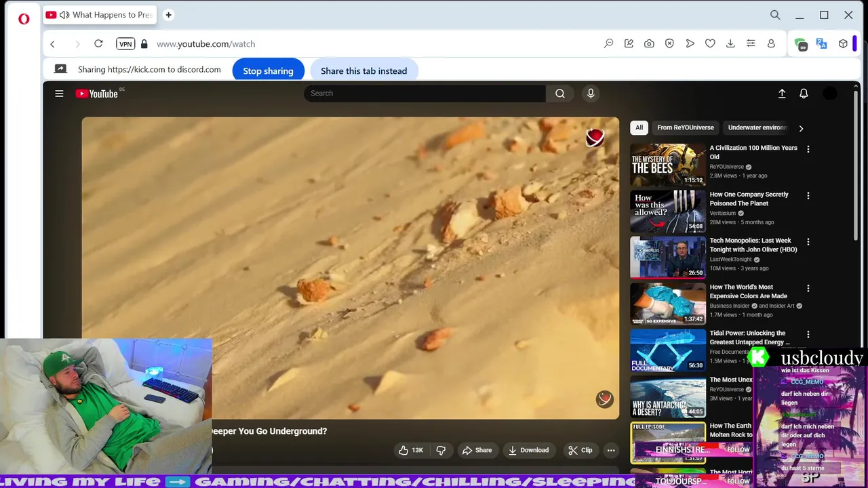Open Why Is Antarctica a Desert thumbnail
868x488 pixels.
668,396
